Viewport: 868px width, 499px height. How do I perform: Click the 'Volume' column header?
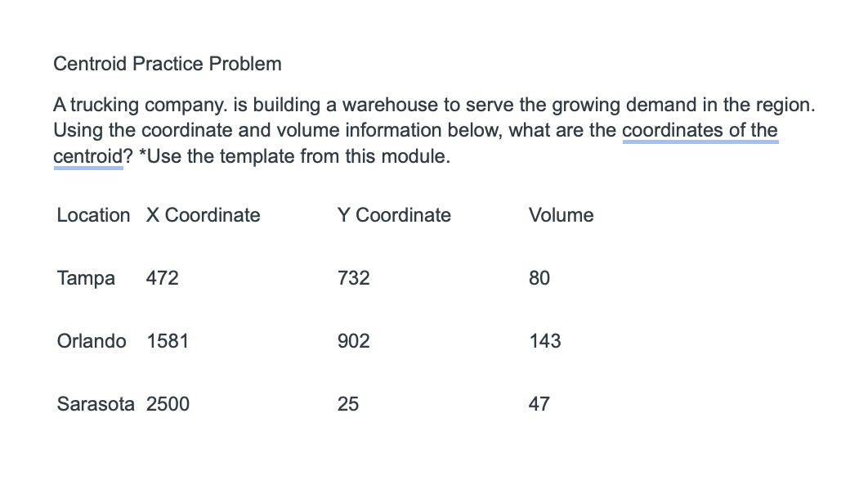(x=562, y=215)
